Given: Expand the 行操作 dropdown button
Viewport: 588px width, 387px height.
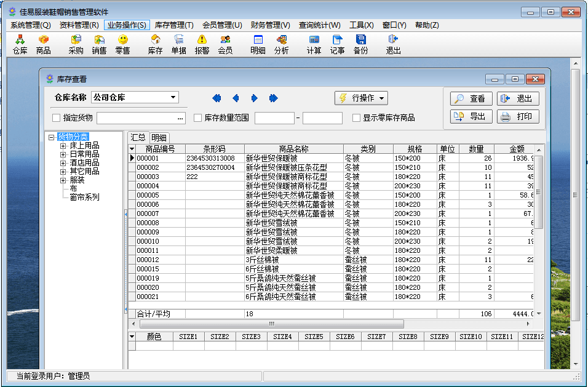Looking at the screenshot, I should coord(361,98).
